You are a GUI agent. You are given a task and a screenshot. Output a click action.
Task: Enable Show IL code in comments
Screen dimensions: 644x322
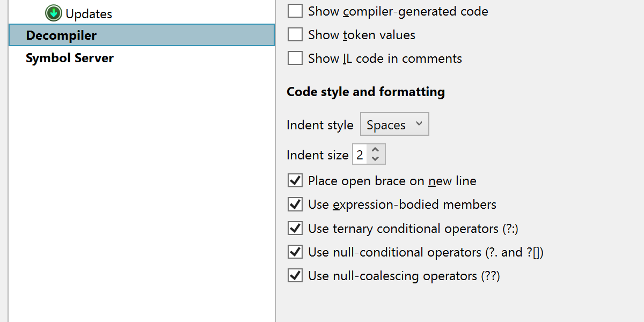point(295,58)
